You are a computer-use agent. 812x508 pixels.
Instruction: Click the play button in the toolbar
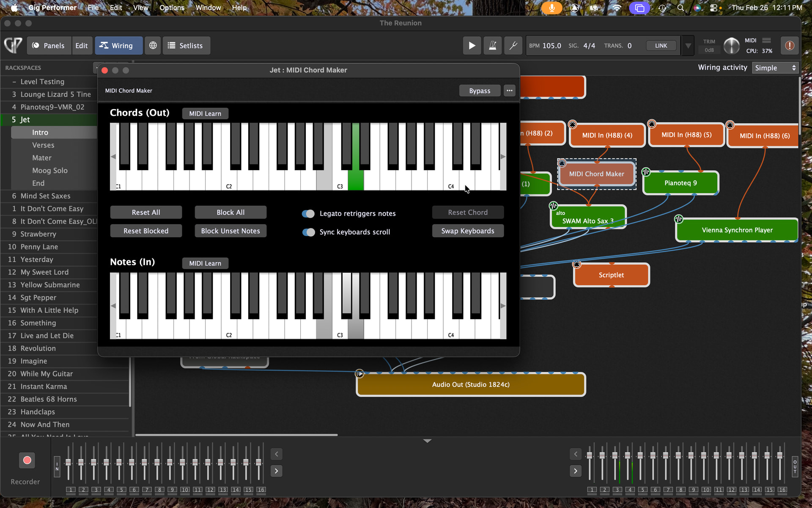(x=472, y=46)
